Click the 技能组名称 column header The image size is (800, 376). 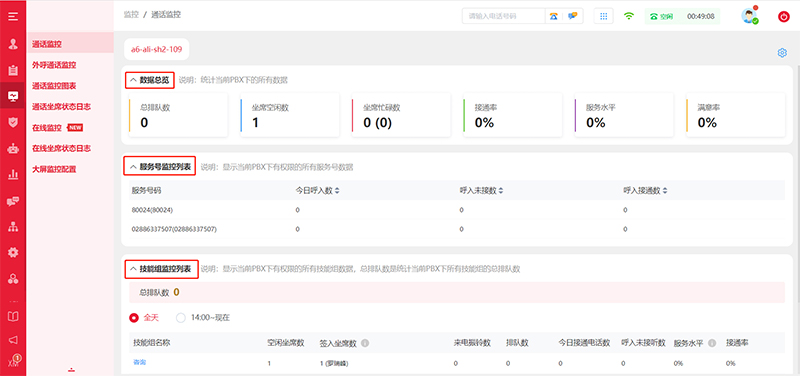coord(152,343)
